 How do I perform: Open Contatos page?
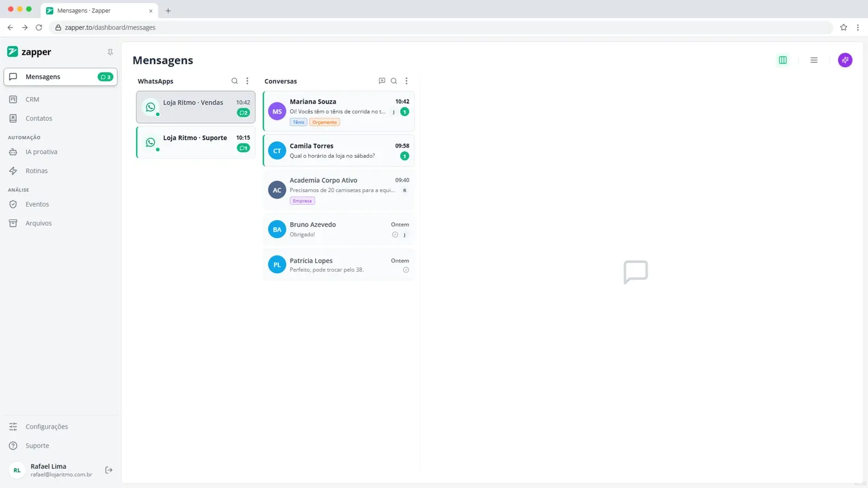(x=60, y=118)
